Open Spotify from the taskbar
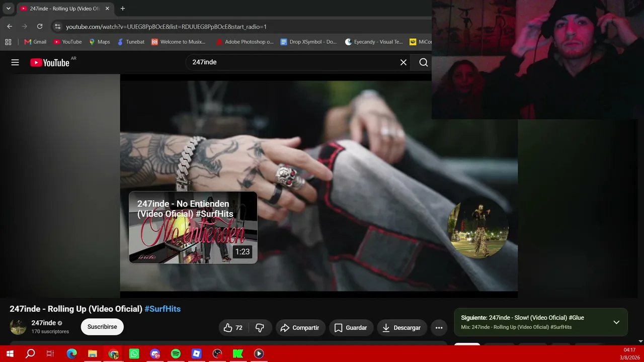This screenshot has width=644, height=362. 176,354
